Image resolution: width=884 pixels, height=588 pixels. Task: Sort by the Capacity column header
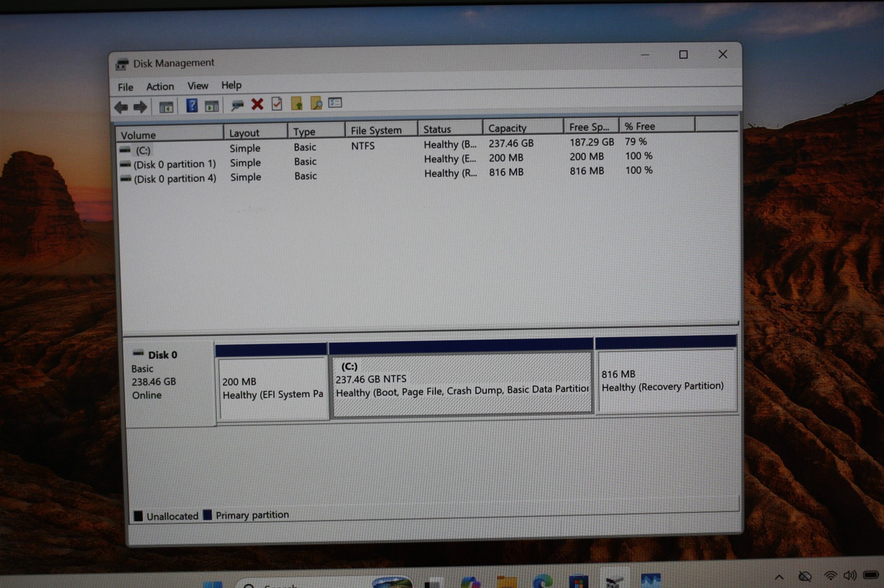523,128
